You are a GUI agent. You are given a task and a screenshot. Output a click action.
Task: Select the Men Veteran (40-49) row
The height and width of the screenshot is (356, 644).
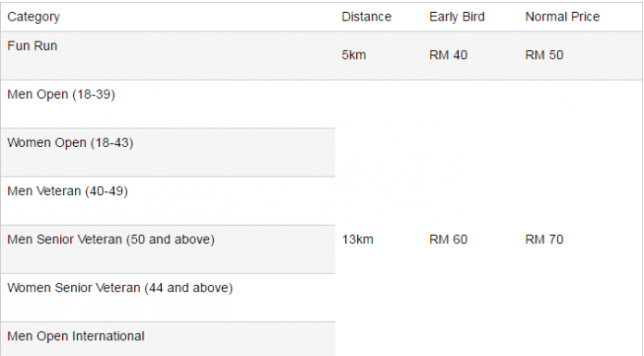pyautogui.click(x=168, y=201)
